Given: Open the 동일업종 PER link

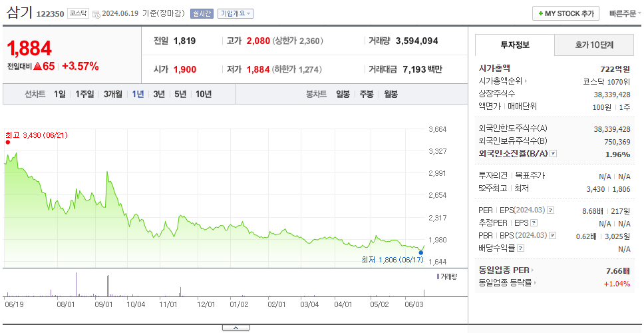Looking at the screenshot, I should pyautogui.click(x=506, y=270).
